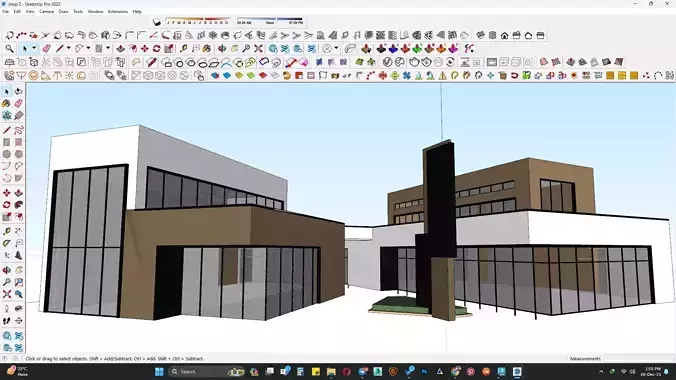Open the Draw menu
Image resolution: width=676 pixels, height=380 pixels.
click(x=63, y=12)
